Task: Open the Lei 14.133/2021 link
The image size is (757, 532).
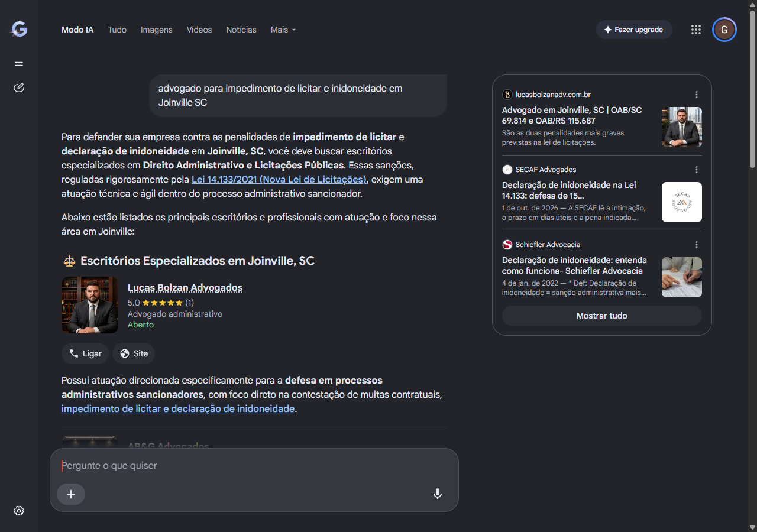Action: pyautogui.click(x=279, y=179)
